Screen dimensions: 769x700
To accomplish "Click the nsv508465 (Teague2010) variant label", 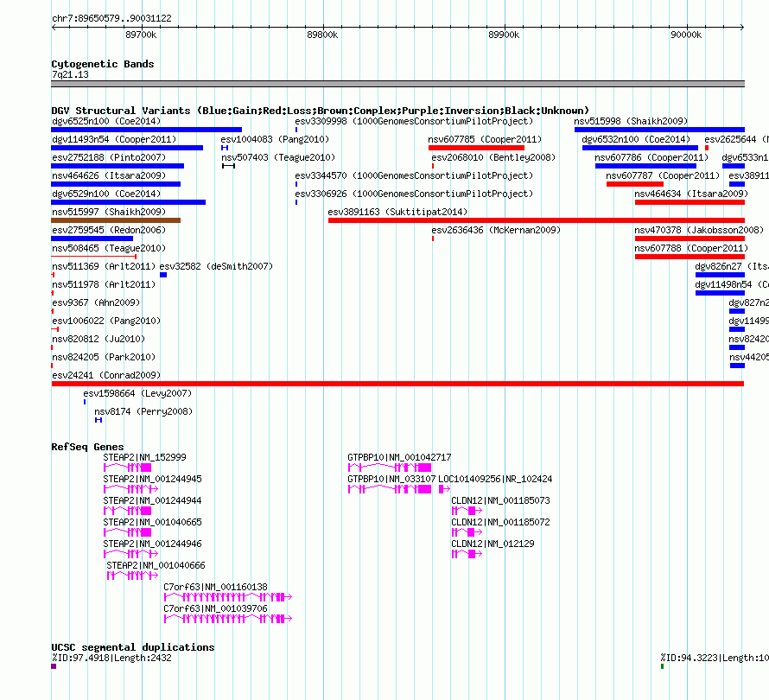I will point(109,248).
